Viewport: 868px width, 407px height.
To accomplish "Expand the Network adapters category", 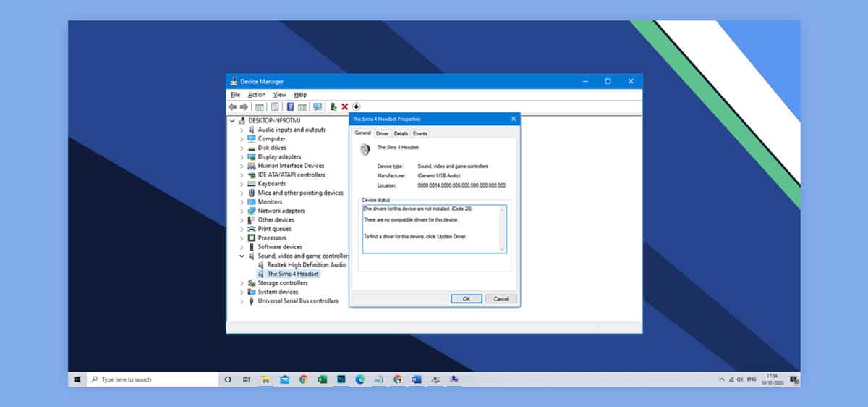I will [242, 211].
